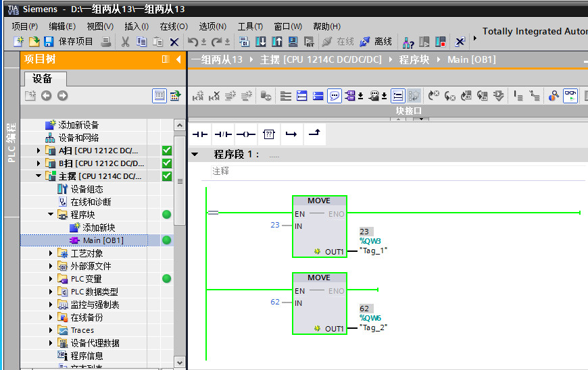Viewport: 588px width, 370px height.
Task: Navigate forward in project tree
Action: (x=63, y=96)
